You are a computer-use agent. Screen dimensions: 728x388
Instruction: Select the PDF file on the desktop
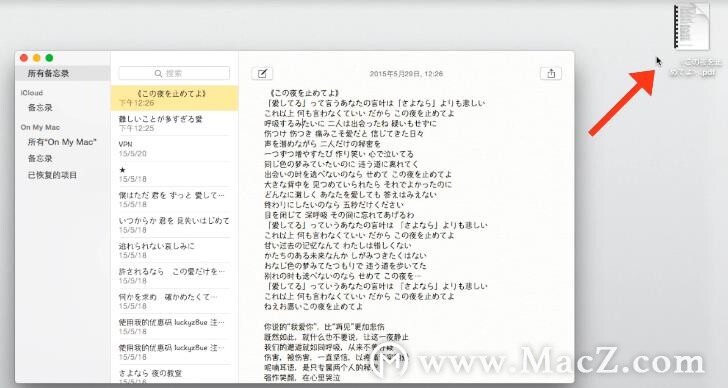click(692, 26)
